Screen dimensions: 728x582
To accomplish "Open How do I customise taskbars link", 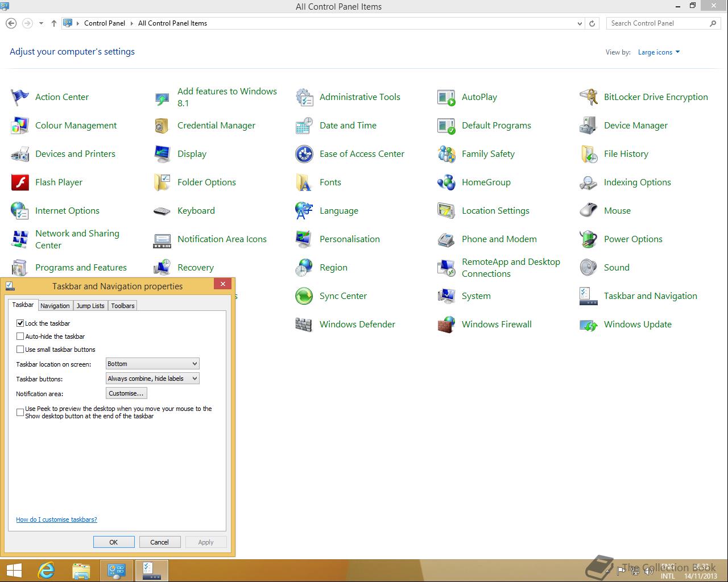I will 56,519.
